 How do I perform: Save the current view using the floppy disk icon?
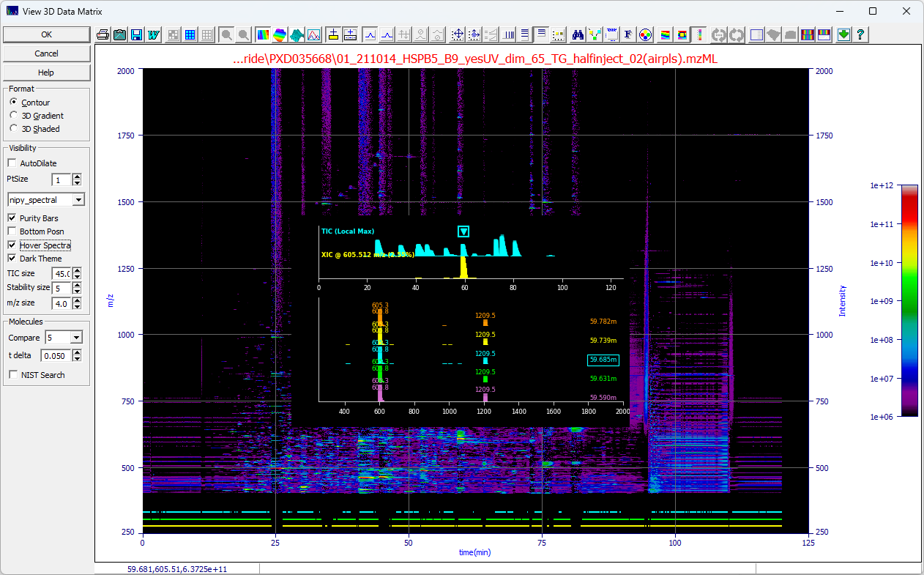(136, 34)
